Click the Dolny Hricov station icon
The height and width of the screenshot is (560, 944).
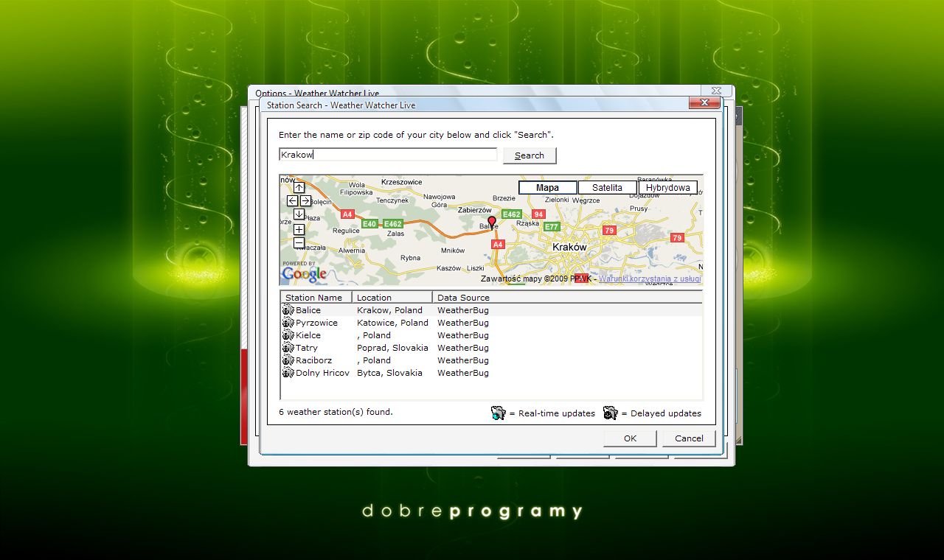[288, 373]
